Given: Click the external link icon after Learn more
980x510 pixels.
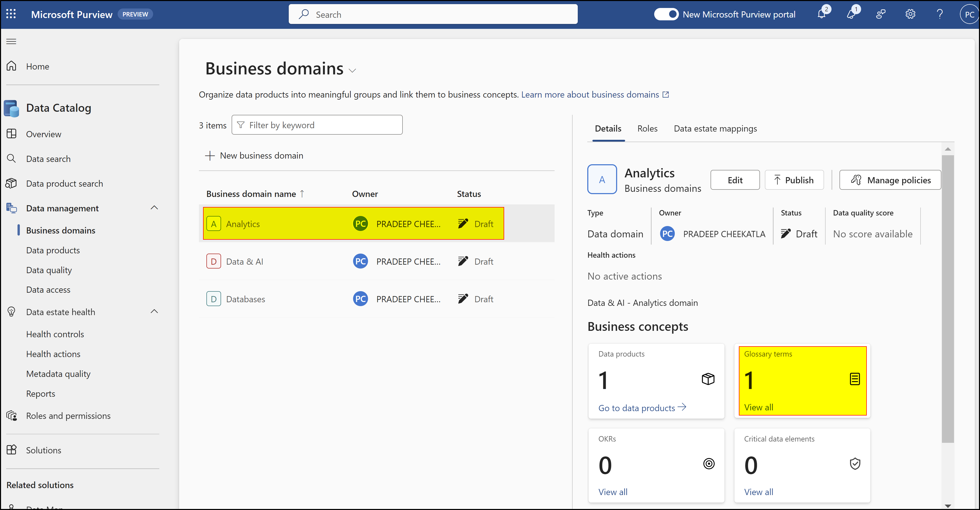Looking at the screenshot, I should point(665,94).
